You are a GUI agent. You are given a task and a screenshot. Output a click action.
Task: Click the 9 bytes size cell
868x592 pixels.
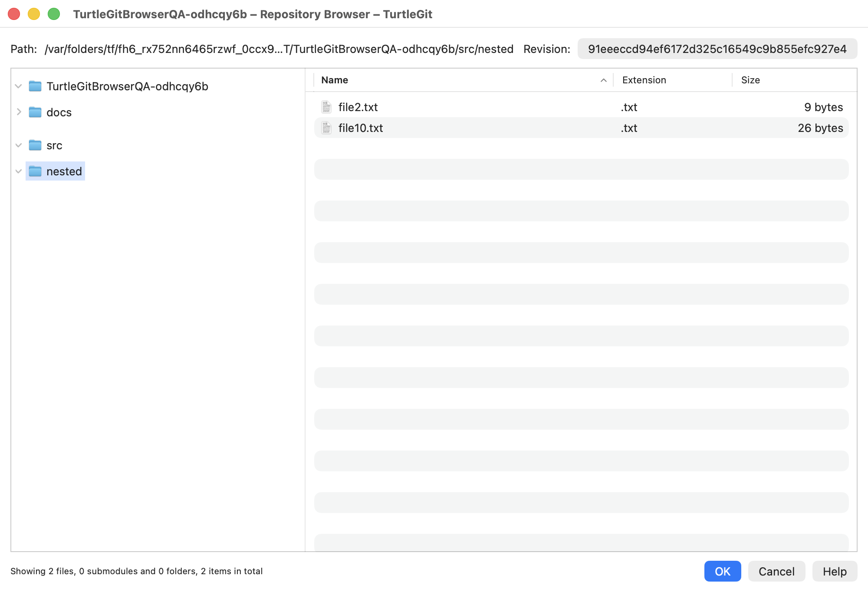click(x=823, y=107)
